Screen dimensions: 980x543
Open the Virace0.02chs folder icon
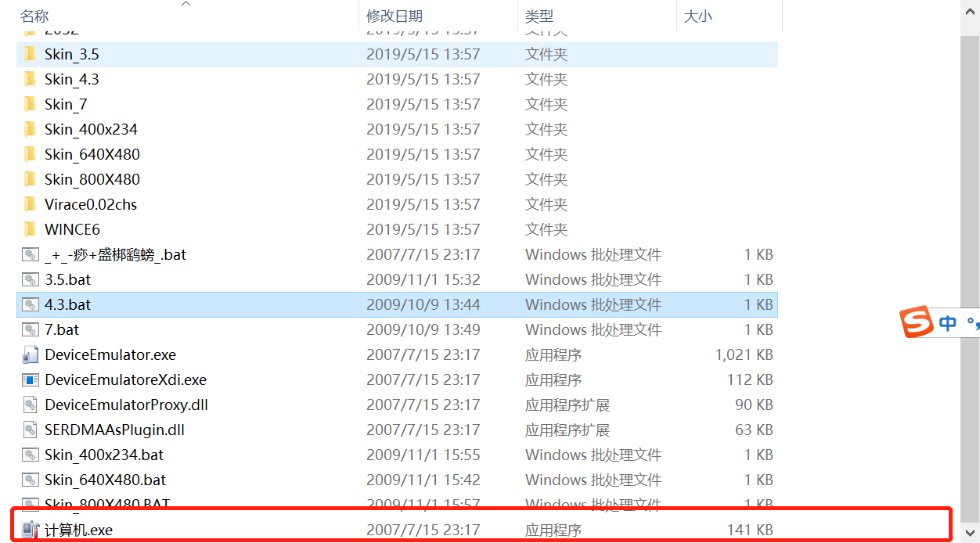coord(31,204)
